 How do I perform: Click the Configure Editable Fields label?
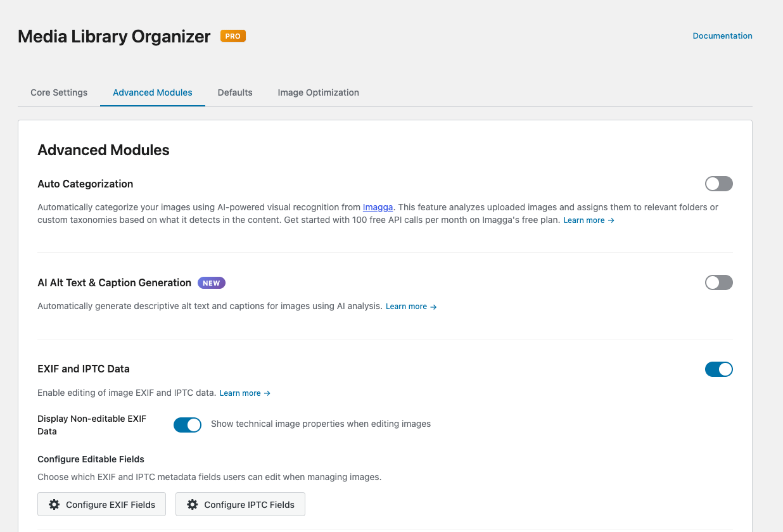(91, 459)
